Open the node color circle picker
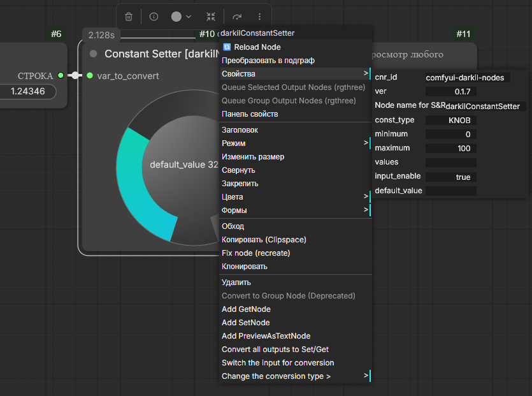Viewport: 532px width, 396px height. 181,17
